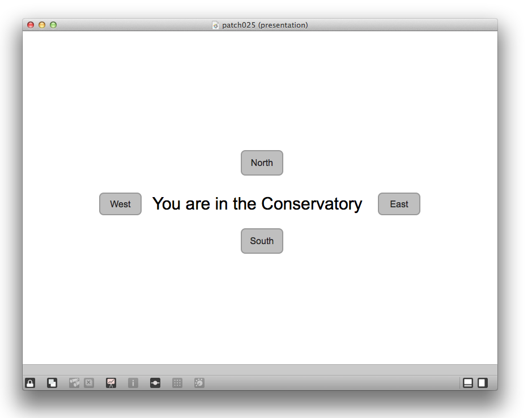The image size is (532, 418).
Task: Toggle the patcher lock icon
Action: 30,383
